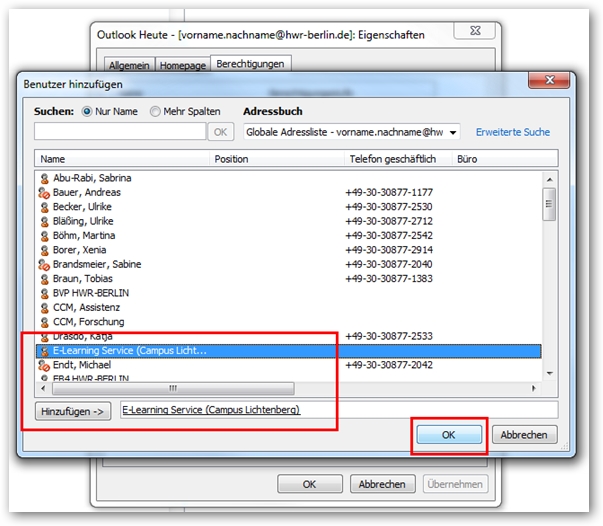The image size is (603, 526).
Task: Switch to the Homepage tab
Action: pyautogui.click(x=183, y=65)
